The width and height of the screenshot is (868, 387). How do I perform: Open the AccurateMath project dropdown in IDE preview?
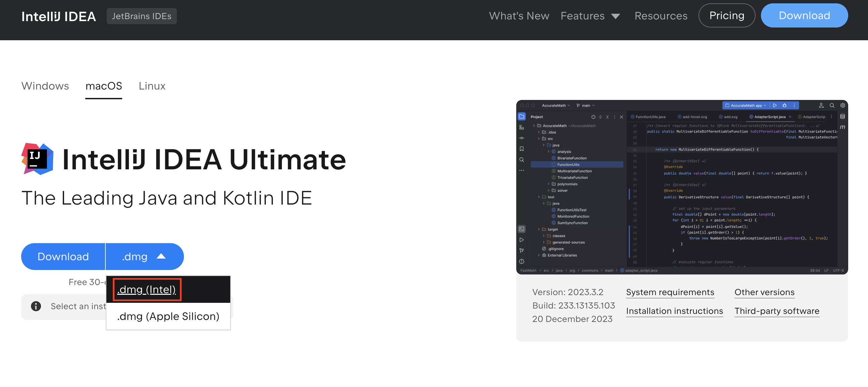556,105
